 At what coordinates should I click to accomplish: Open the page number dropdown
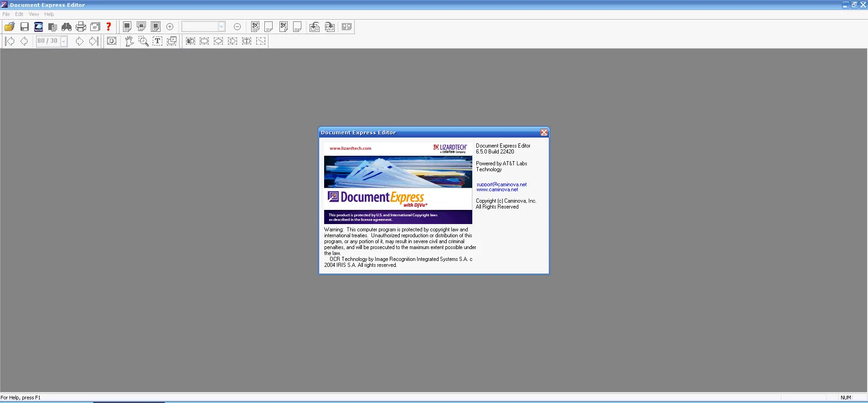coord(64,41)
